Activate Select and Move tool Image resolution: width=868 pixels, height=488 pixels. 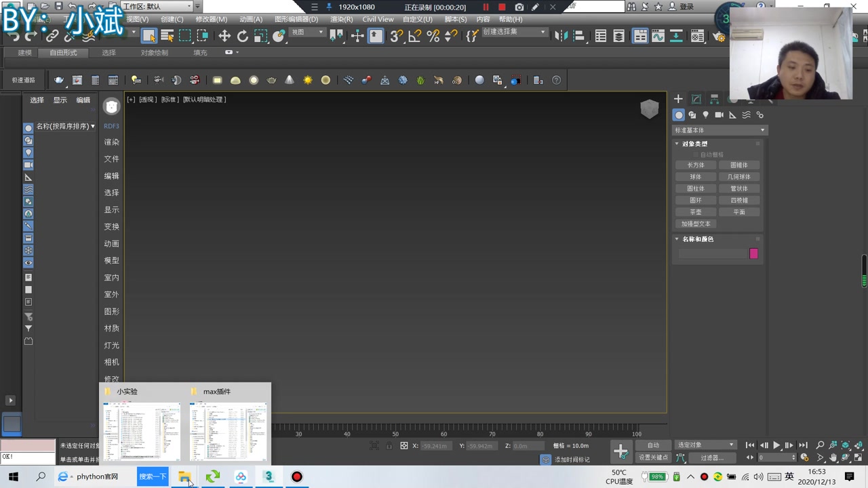224,36
